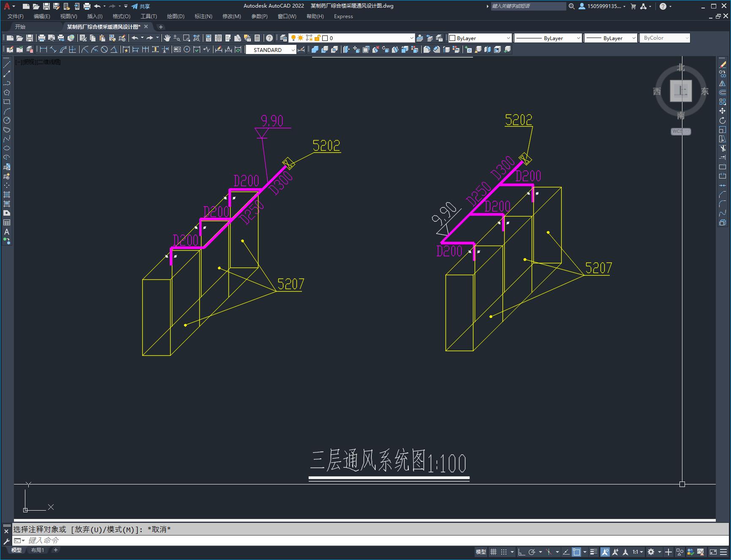Open the 修改(M) menu

coord(231,16)
